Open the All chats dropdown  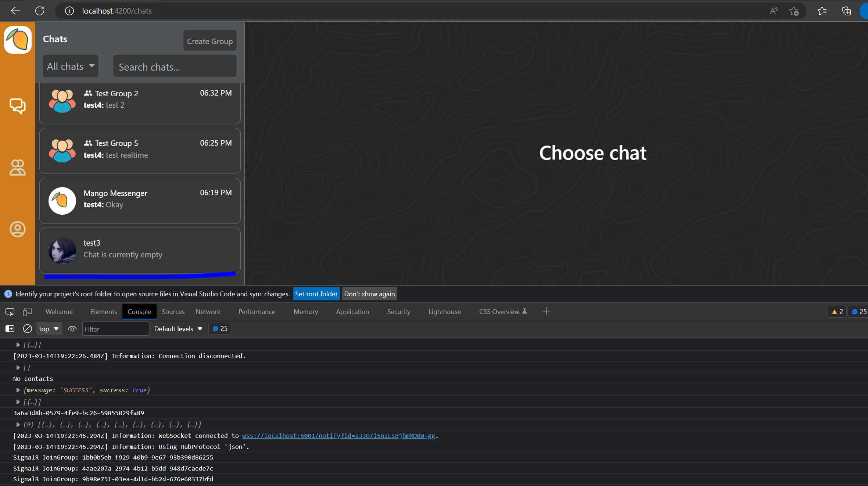point(71,66)
